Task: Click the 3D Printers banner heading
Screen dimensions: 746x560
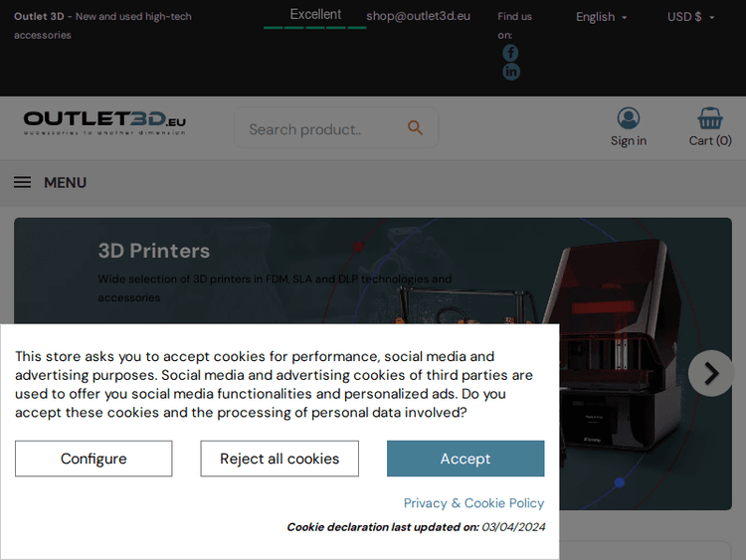Action: click(154, 251)
